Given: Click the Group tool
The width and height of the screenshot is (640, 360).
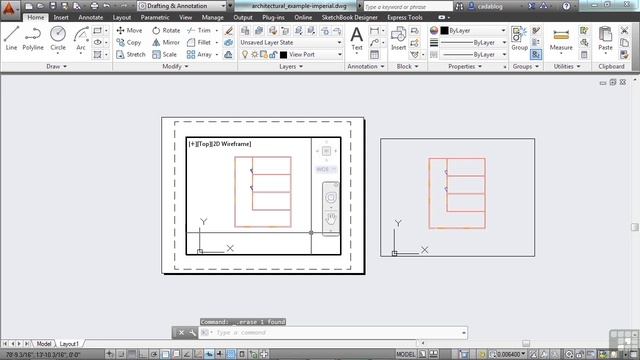Looking at the screenshot, I should pos(519,39).
